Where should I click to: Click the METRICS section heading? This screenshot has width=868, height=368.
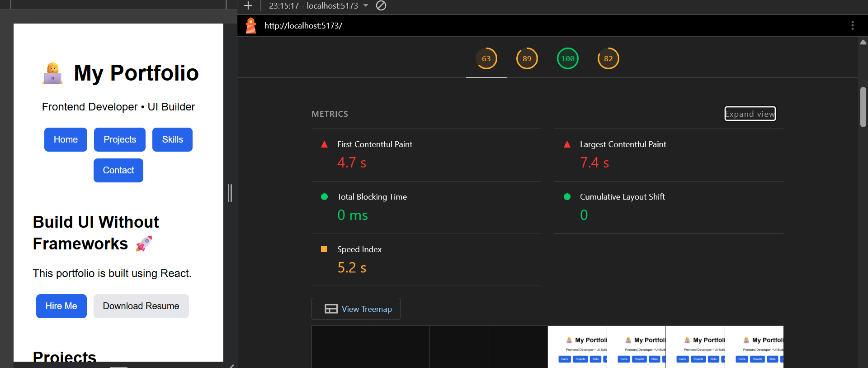point(330,114)
